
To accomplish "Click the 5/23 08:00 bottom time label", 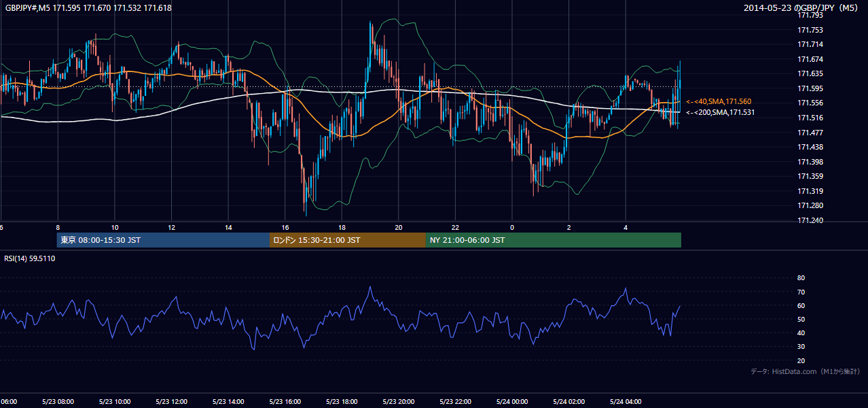I will click(58, 402).
